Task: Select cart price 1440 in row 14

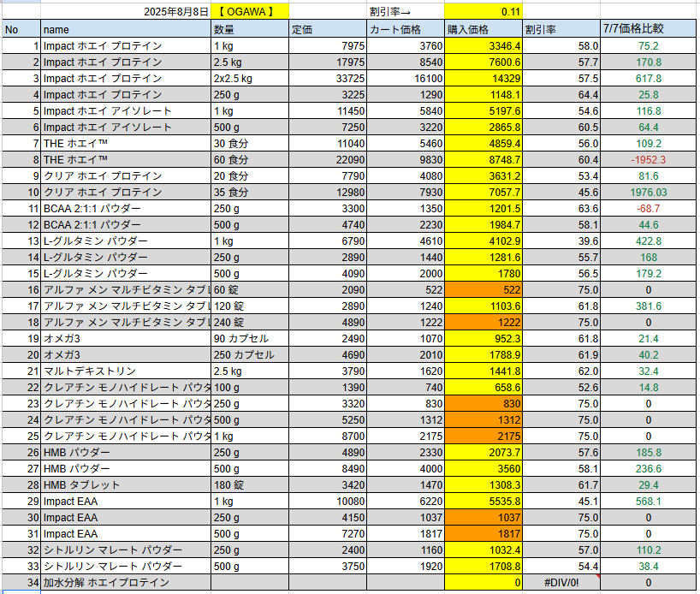Action: (406, 258)
